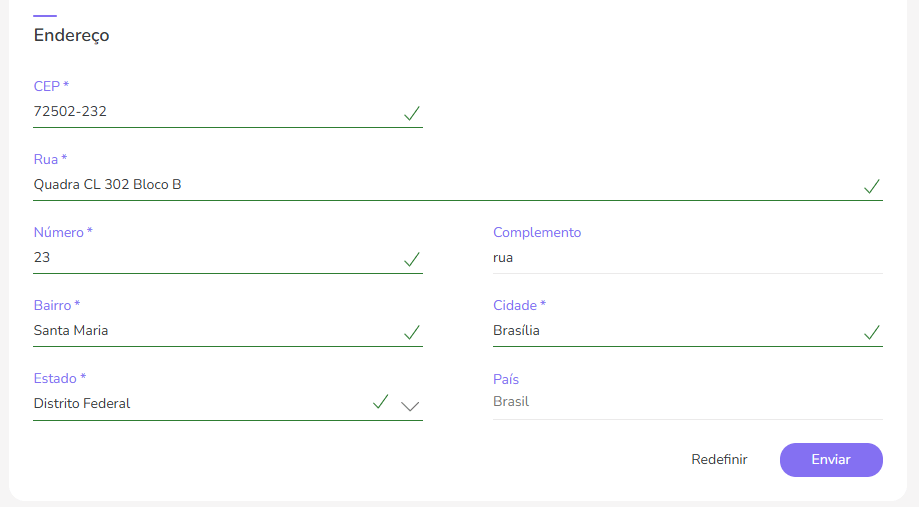Click the Estado field validation checkmark
This screenshot has width=919, height=507.
coord(380,402)
